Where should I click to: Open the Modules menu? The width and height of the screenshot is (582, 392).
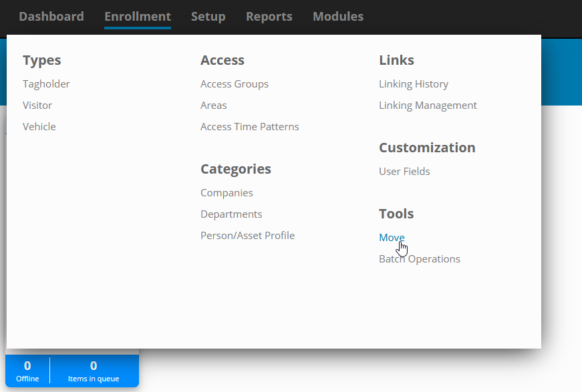(x=338, y=16)
